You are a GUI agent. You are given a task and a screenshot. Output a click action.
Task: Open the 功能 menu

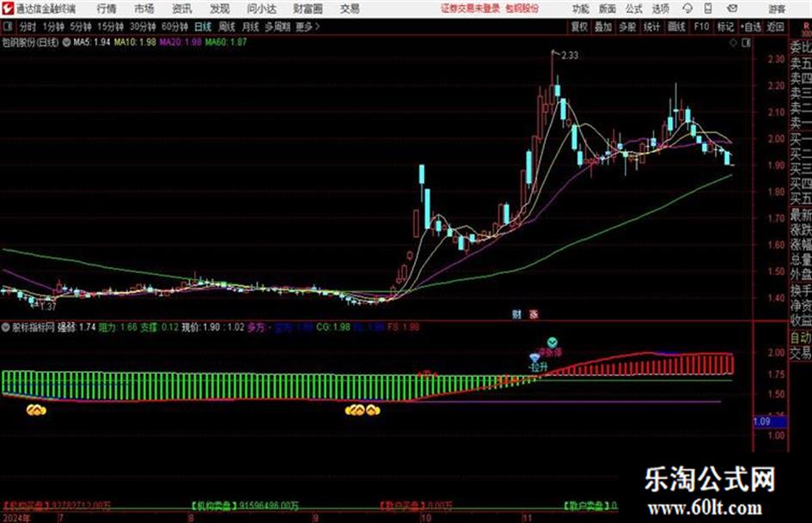click(x=581, y=9)
